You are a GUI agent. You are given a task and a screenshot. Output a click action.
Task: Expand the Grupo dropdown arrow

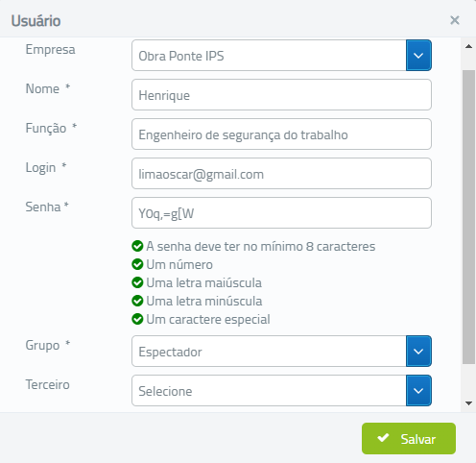point(418,352)
